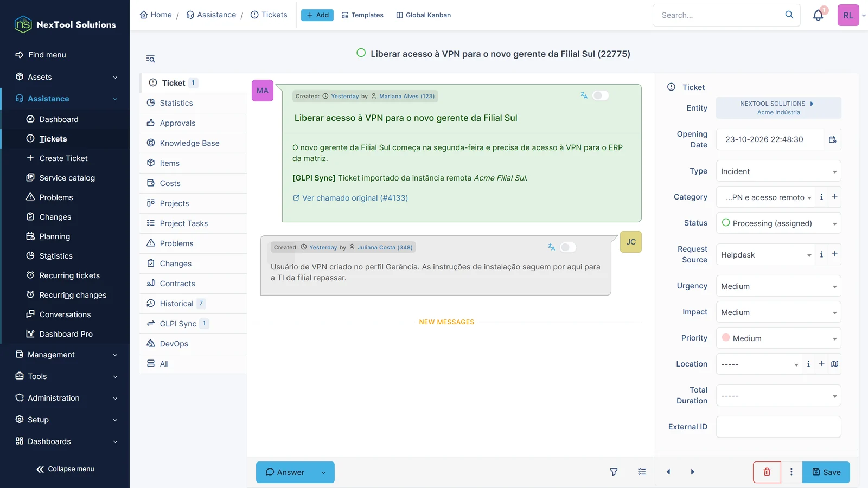Click the Add button in top bar
The width and height of the screenshot is (868, 488).
[x=317, y=15]
